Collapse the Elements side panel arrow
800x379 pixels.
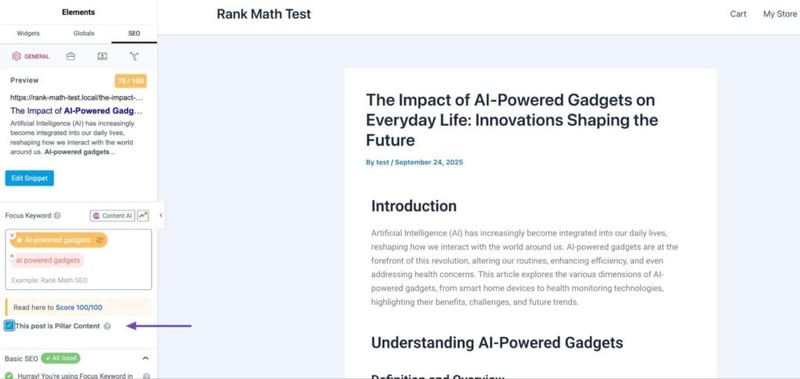pos(161,215)
